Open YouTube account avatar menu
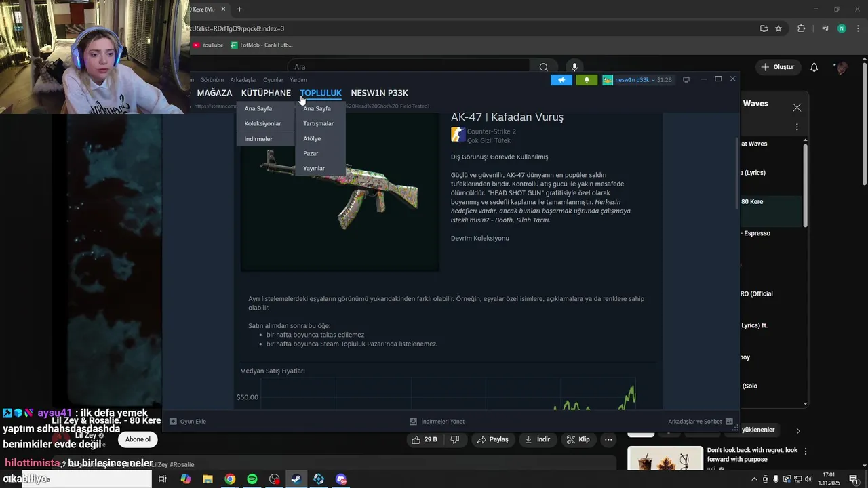Viewport: 868px width, 488px height. pyautogui.click(x=842, y=67)
